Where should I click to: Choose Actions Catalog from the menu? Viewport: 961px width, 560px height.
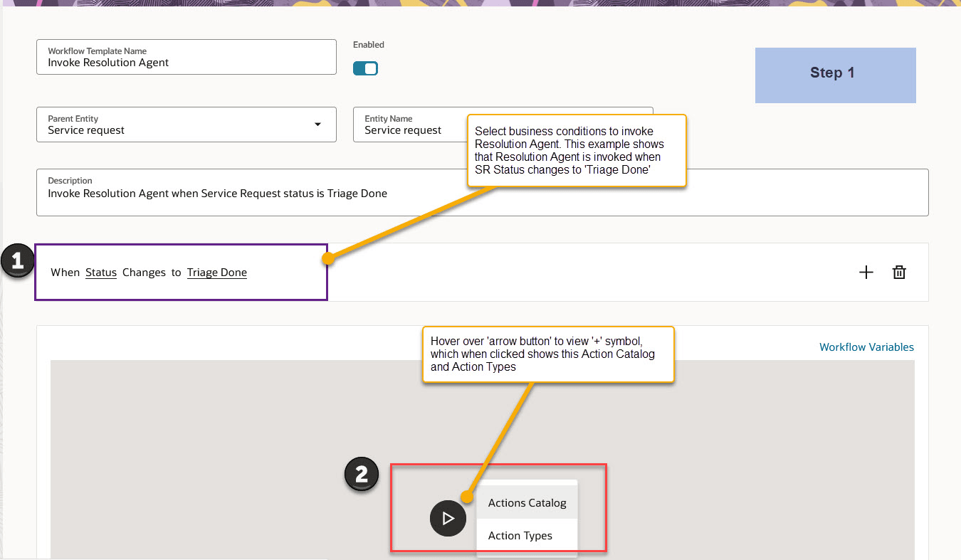[x=527, y=502]
